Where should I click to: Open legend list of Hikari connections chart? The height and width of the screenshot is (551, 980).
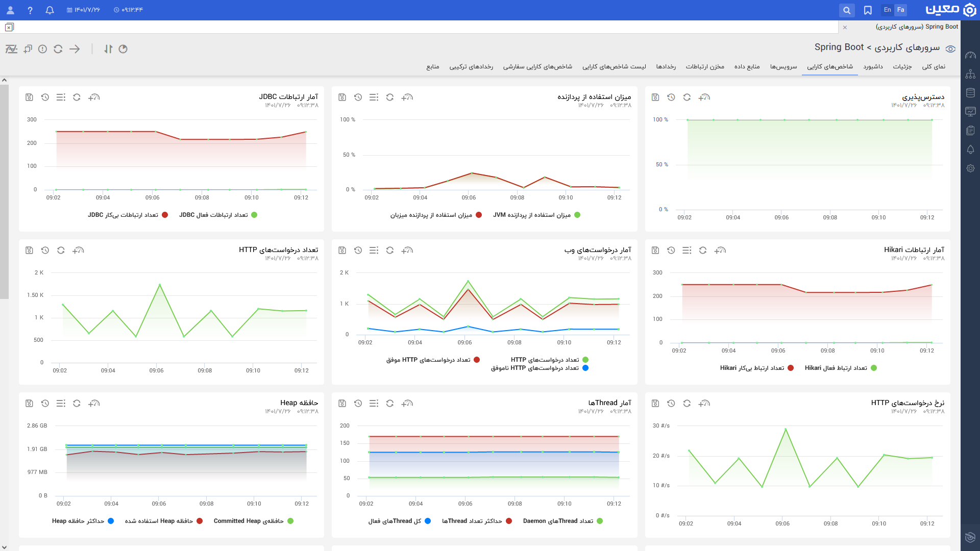687,250
